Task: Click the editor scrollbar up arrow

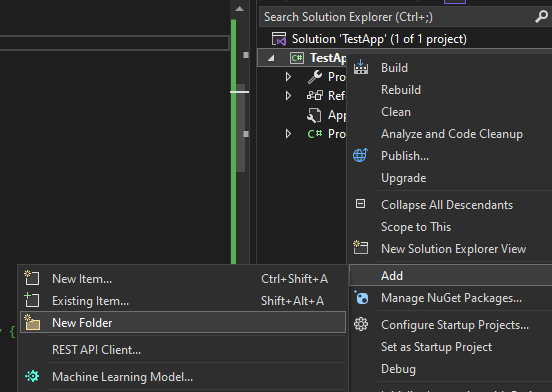Action: pyautogui.click(x=239, y=9)
